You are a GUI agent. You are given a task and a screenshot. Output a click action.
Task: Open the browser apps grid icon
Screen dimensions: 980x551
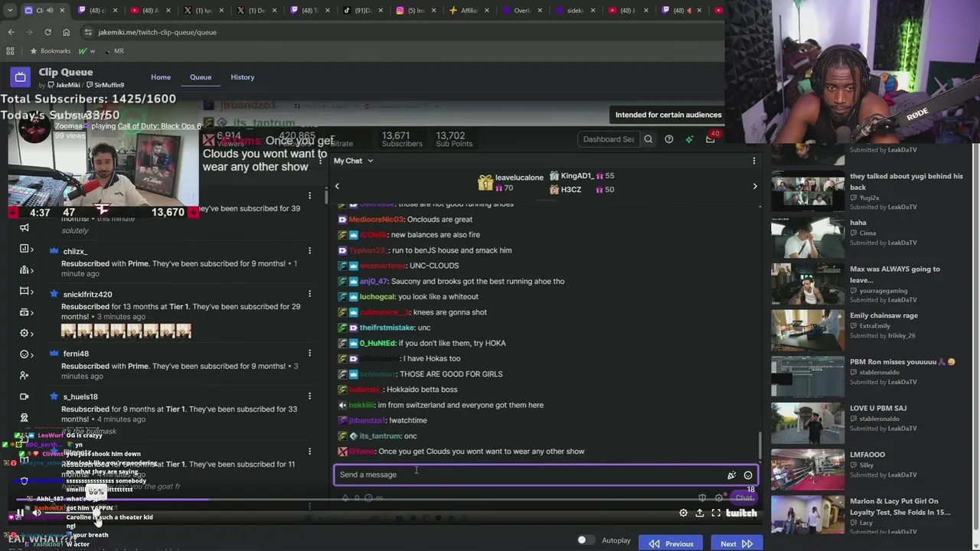(10, 51)
